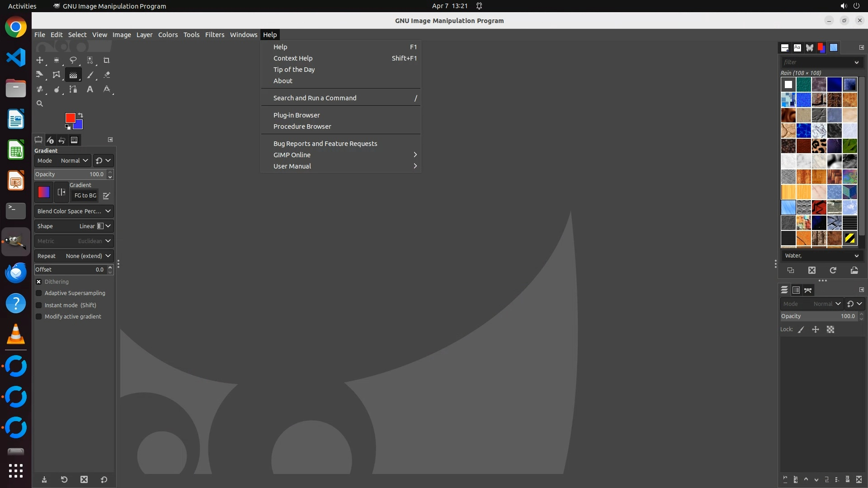Select the Paintbrush tool
This screenshot has width=868, height=488.
pos(90,75)
